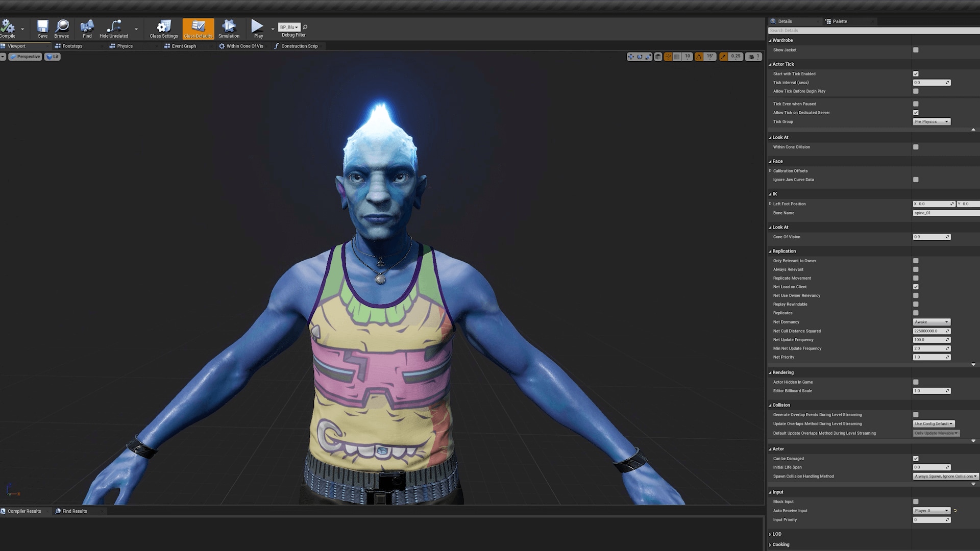Image resolution: width=980 pixels, height=551 pixels.
Task: Open camera speed setting
Action: 753,57
